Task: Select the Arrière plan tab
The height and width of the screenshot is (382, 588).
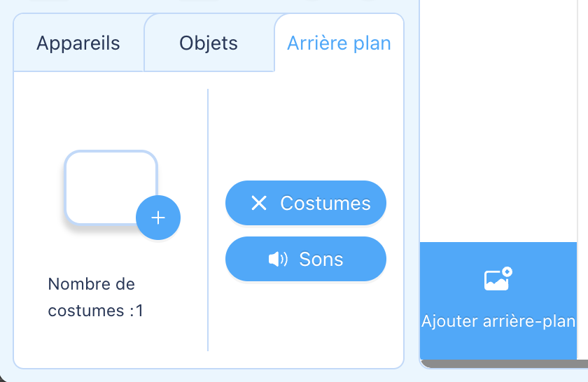Action: [x=339, y=43]
